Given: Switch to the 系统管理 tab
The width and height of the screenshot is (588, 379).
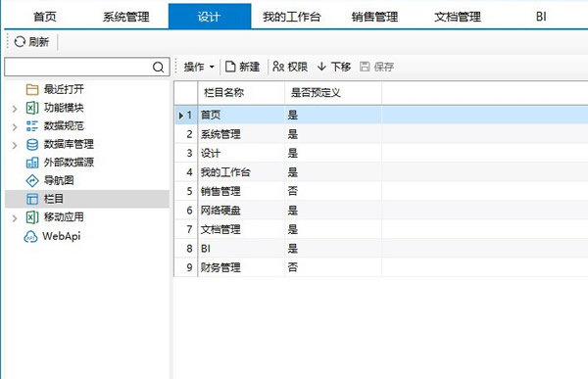Looking at the screenshot, I should [x=126, y=17].
